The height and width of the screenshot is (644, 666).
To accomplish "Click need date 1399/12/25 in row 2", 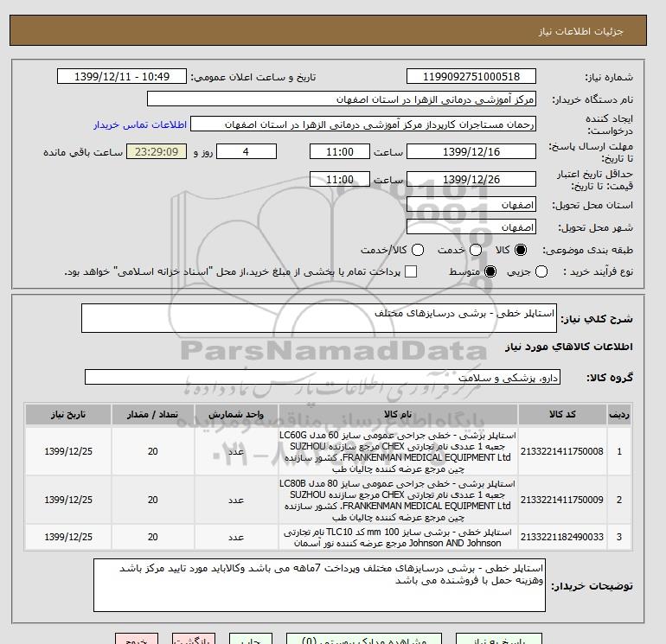I will pyautogui.click(x=68, y=500).
